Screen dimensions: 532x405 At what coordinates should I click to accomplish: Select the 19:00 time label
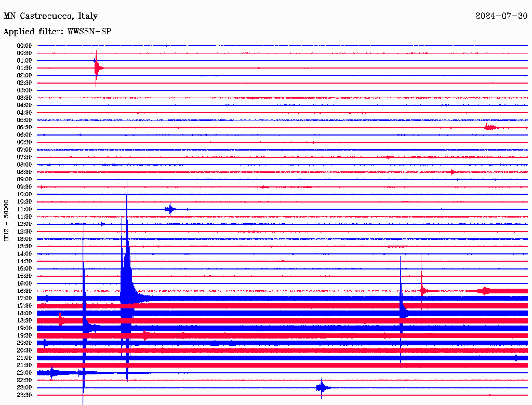pos(24,328)
